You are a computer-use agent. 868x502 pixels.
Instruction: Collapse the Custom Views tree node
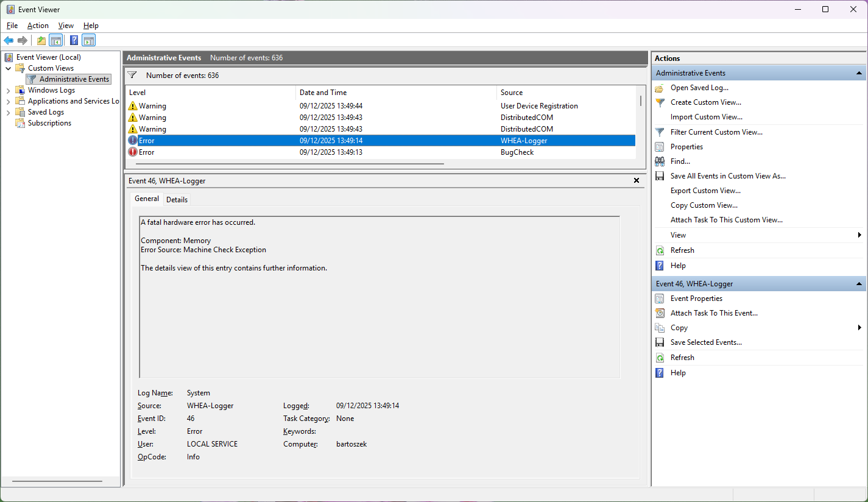[8, 68]
